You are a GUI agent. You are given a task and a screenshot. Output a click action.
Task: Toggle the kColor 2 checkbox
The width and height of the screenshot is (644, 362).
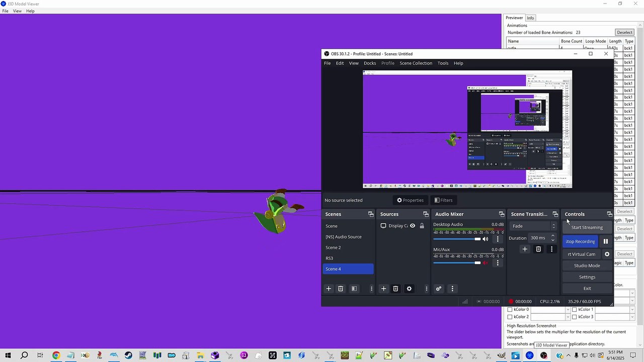coord(510,317)
